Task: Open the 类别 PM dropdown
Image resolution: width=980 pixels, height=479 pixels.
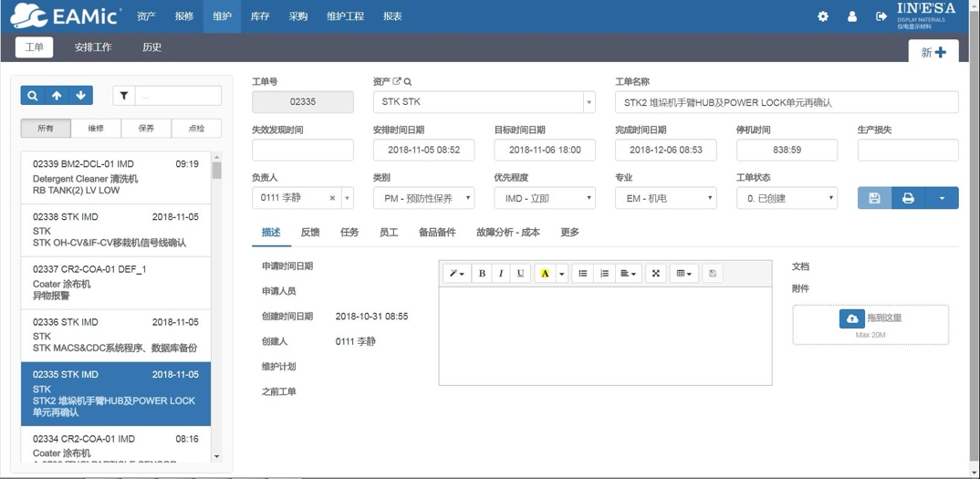Action: 423,198
